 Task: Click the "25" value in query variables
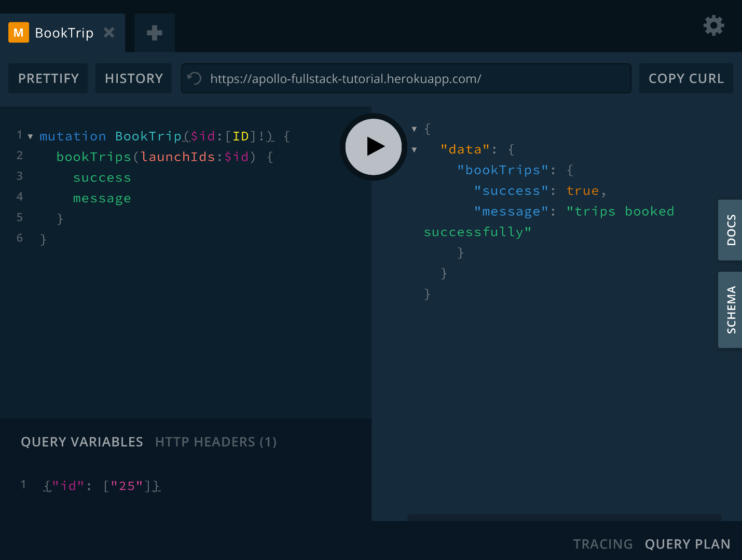point(127,486)
